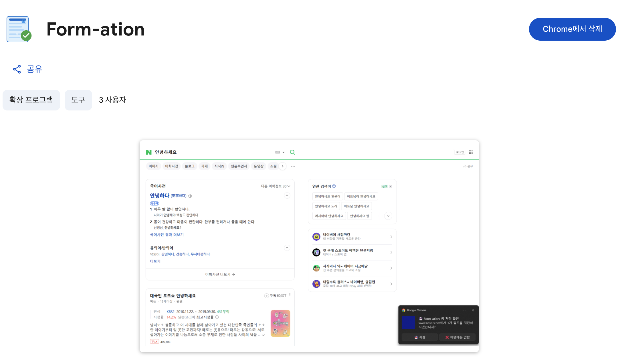Play pronunciation speaker icon for 안녕하다
This screenshot has height=364, width=630.
click(x=190, y=196)
